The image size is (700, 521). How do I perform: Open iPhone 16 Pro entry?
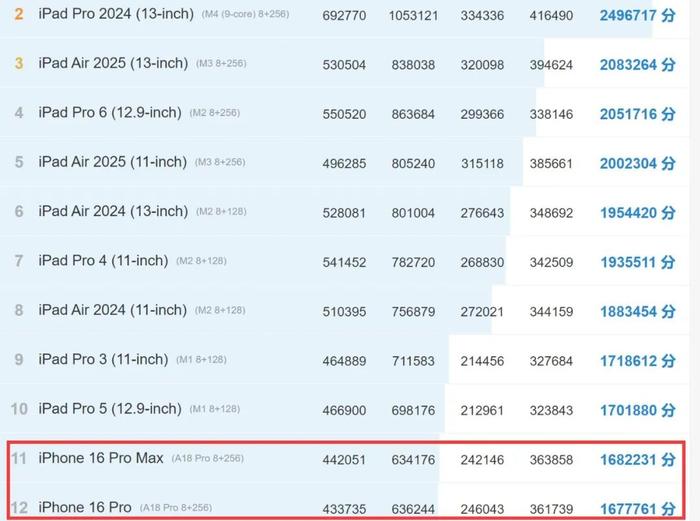pyautogui.click(x=85, y=508)
